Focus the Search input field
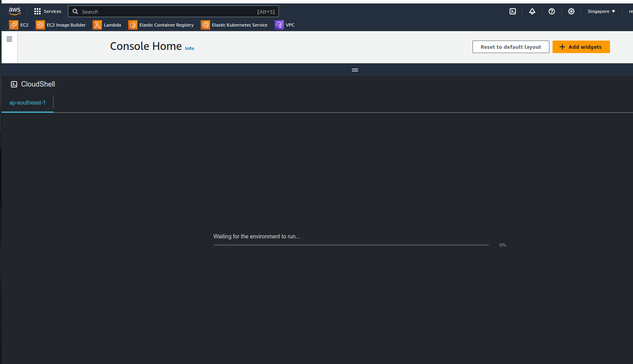The height and width of the screenshot is (364, 633). pyautogui.click(x=173, y=12)
